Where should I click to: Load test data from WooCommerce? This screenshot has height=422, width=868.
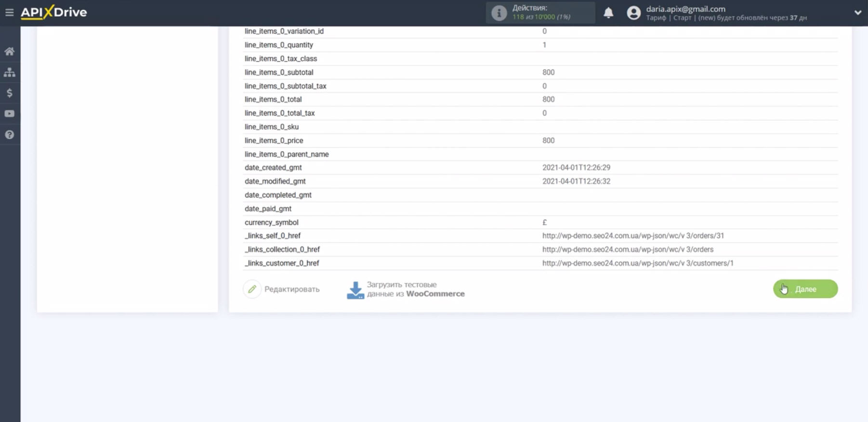coord(416,289)
